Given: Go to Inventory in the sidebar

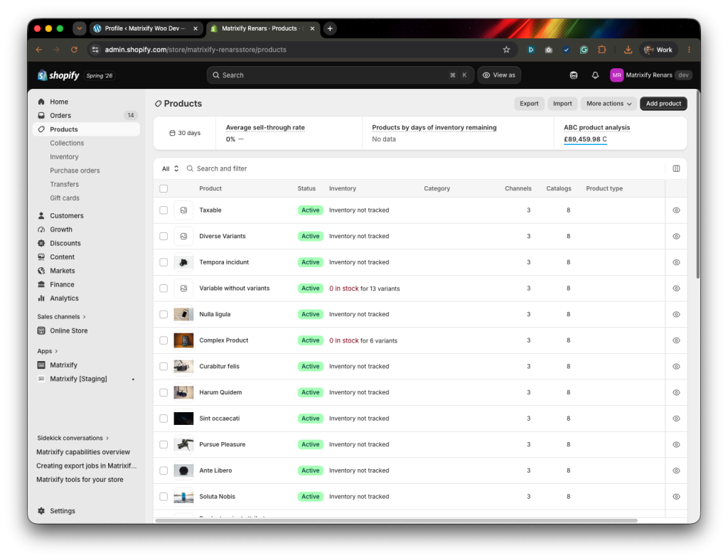Looking at the screenshot, I should click(x=64, y=157).
